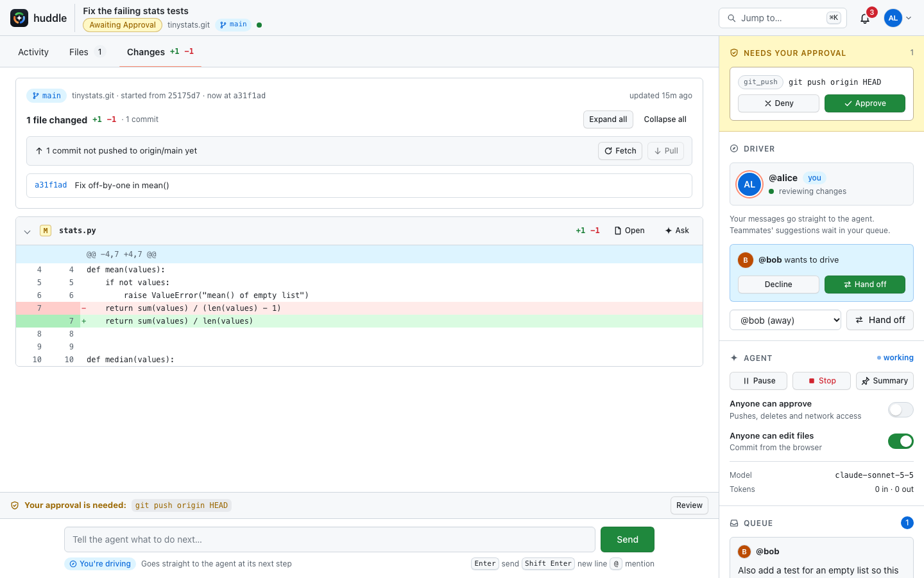This screenshot has width=924, height=578.
Task: Click the approval shield icon in bottom bar
Action: click(15, 505)
